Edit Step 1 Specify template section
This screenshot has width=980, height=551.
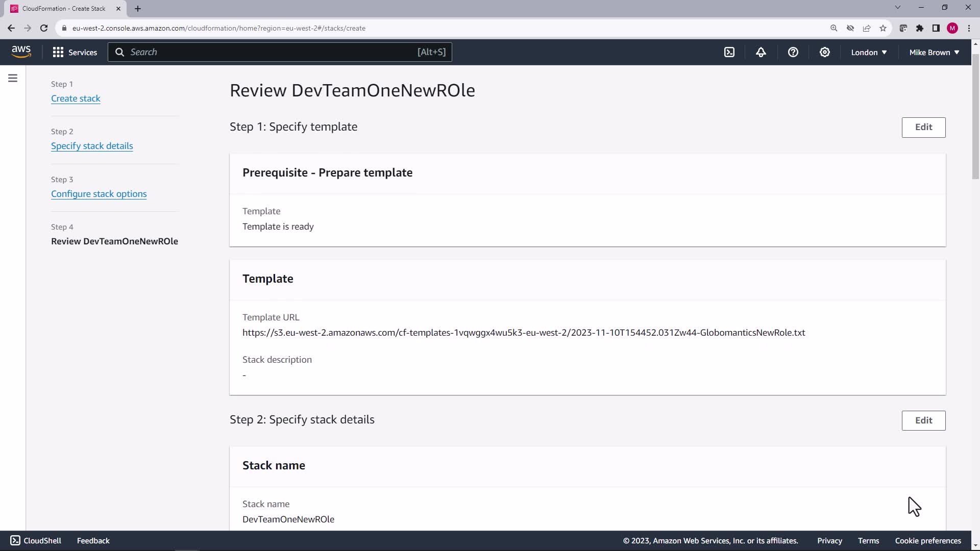click(x=923, y=127)
